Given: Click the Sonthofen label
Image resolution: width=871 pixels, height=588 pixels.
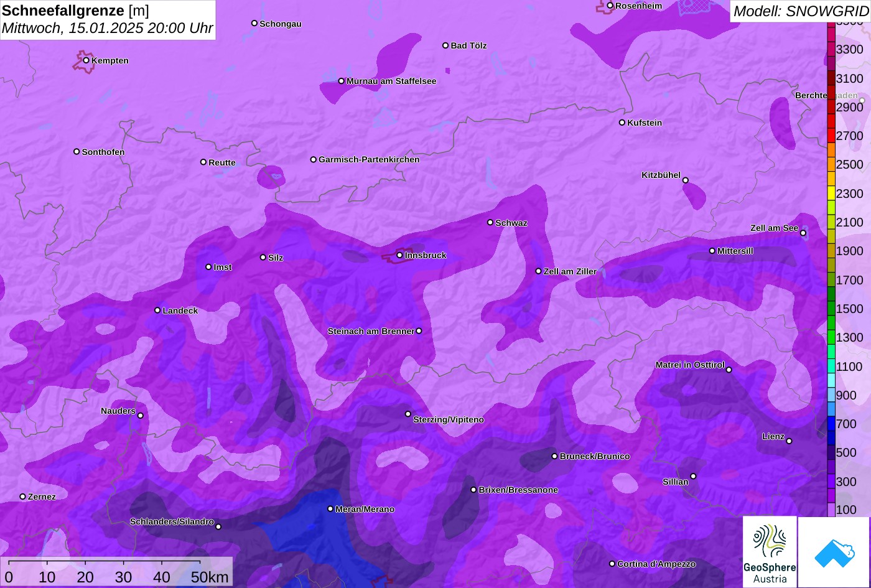Looking at the screenshot, I should (x=103, y=152).
